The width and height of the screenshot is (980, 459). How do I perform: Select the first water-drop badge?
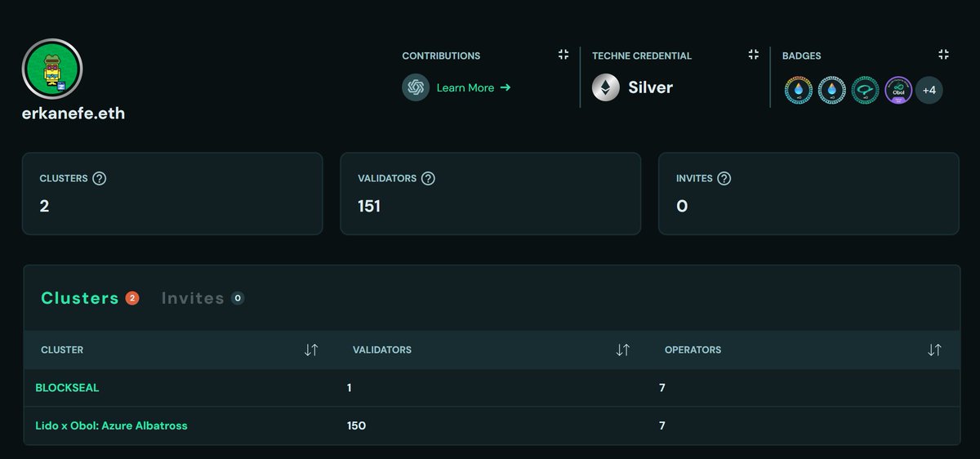(798, 90)
